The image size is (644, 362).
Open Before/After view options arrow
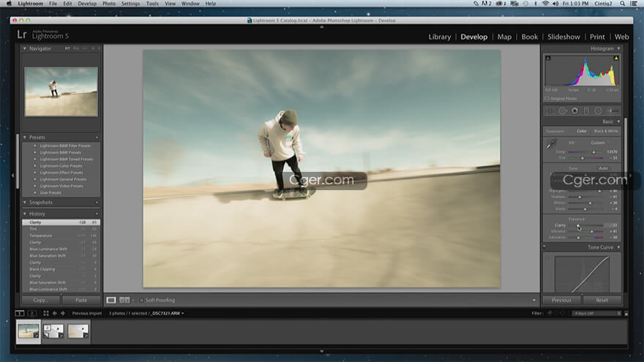point(132,301)
